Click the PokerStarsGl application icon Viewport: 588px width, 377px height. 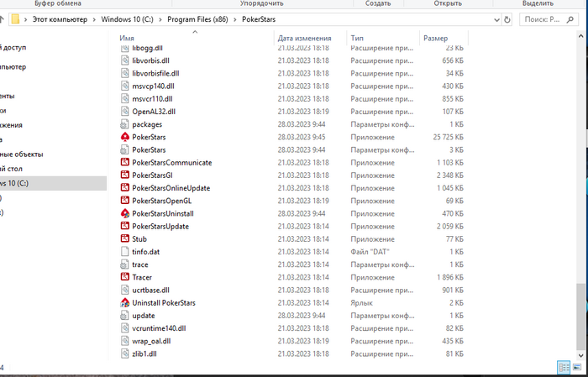point(125,175)
